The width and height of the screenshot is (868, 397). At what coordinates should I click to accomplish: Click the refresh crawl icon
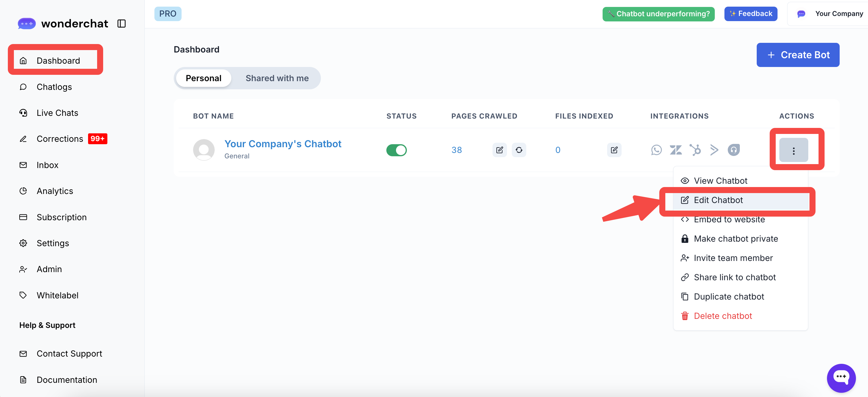pyautogui.click(x=518, y=150)
